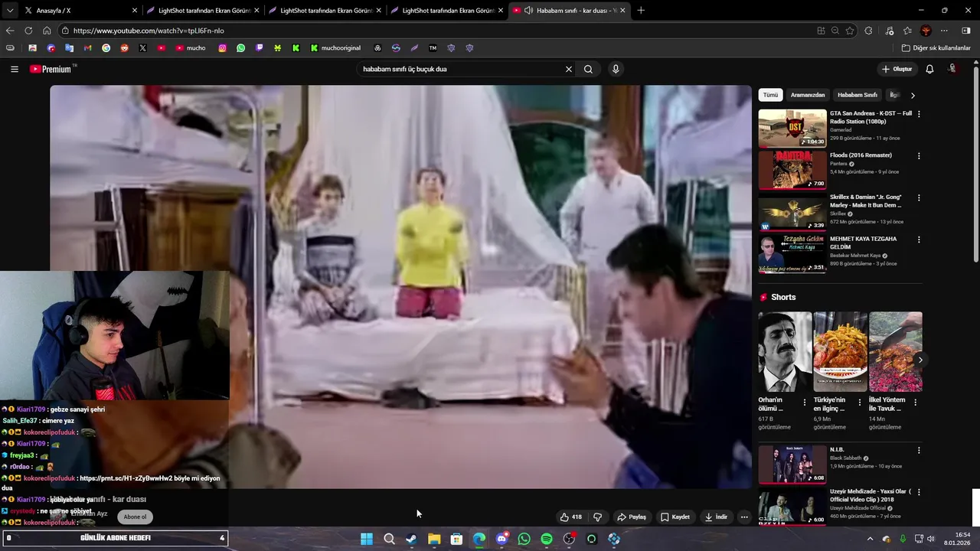
Task: Open Türkiye'nin en ilginç short
Action: (x=840, y=351)
